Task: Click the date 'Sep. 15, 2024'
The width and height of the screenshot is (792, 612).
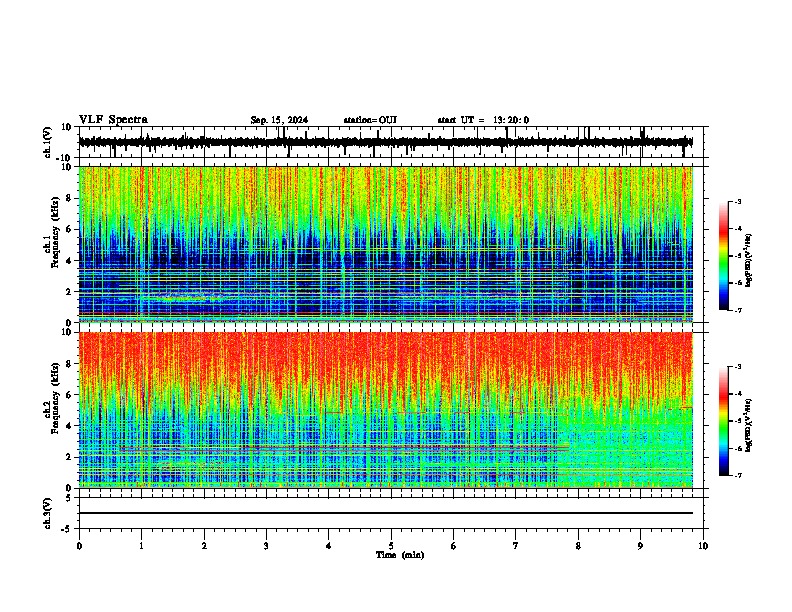Action: coord(279,120)
